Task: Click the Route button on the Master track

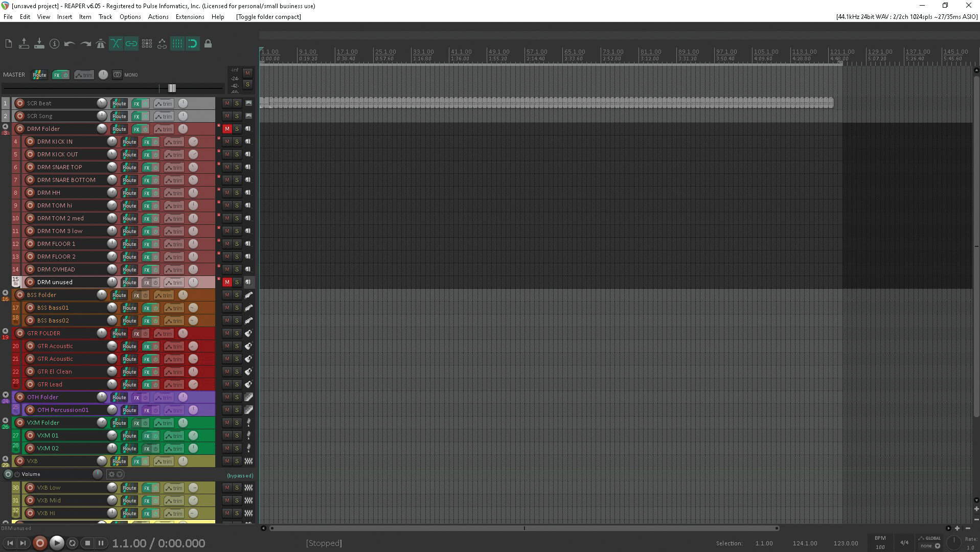Action: pyautogui.click(x=39, y=75)
